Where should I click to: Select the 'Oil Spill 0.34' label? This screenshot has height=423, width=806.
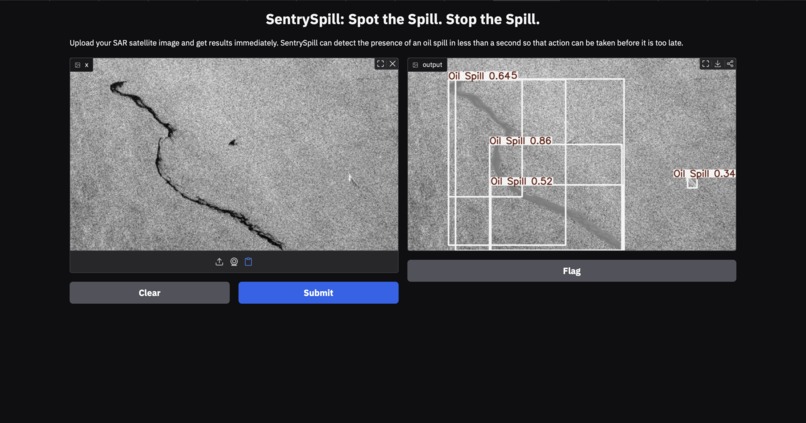704,174
